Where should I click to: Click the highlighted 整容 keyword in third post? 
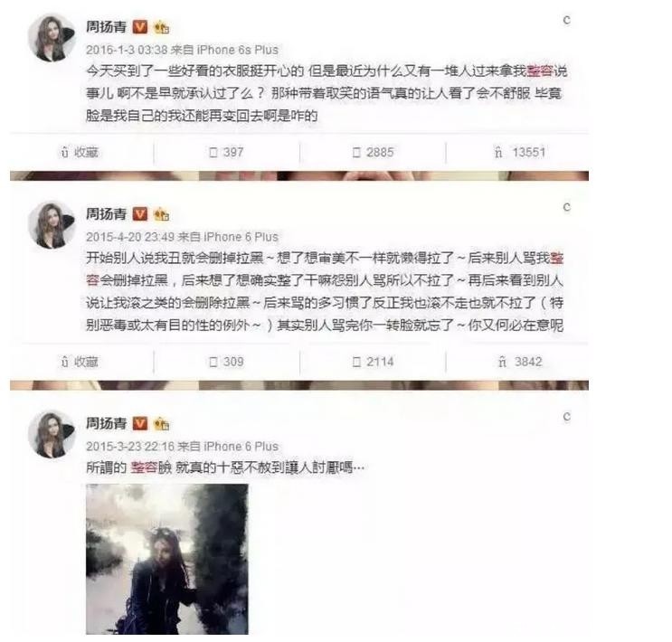click(144, 467)
